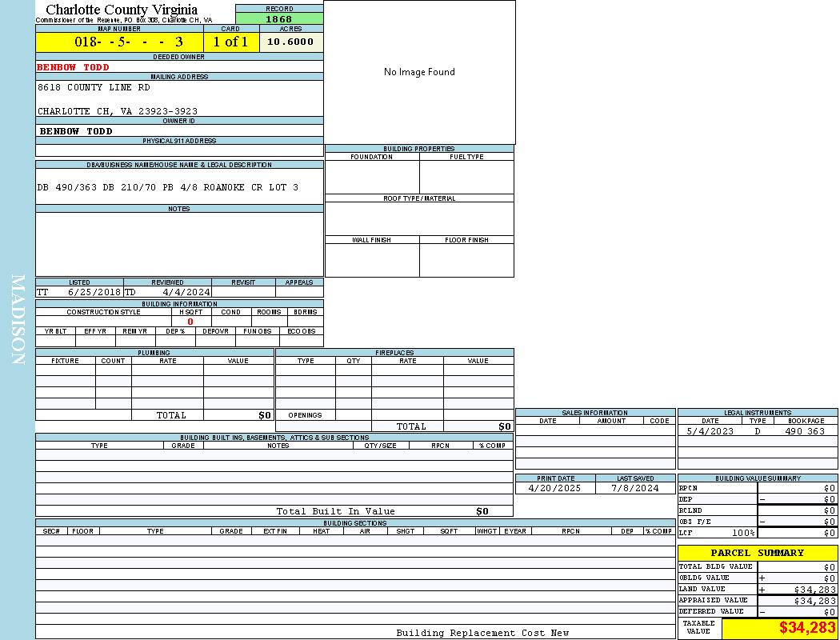Click the last saved date 7/8/2024
The height and width of the screenshot is (640, 840).
(634, 488)
